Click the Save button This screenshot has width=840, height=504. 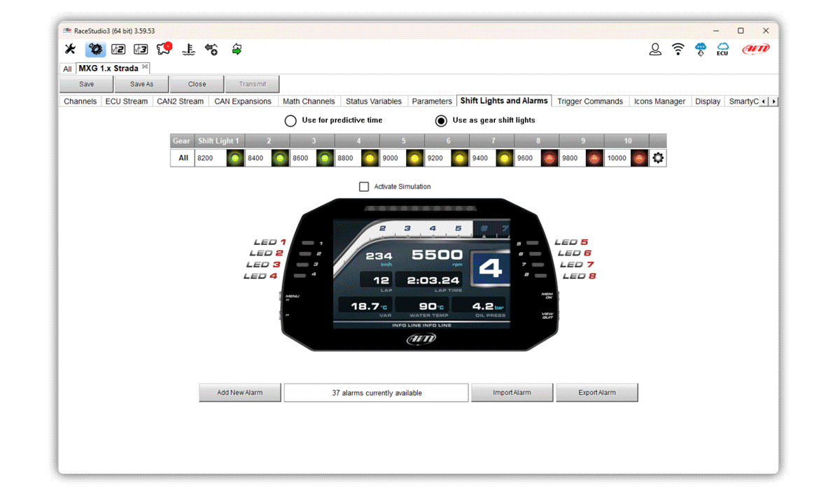[x=87, y=84]
